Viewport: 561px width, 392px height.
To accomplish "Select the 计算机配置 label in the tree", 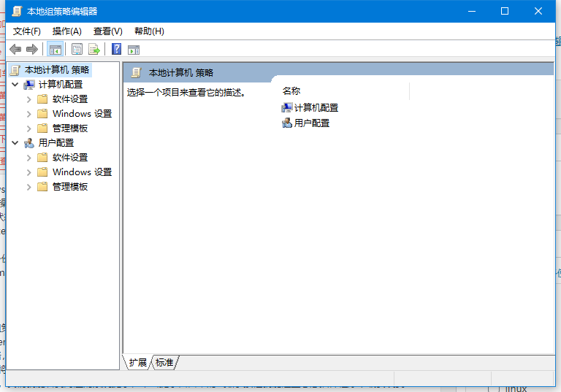I will coord(61,85).
